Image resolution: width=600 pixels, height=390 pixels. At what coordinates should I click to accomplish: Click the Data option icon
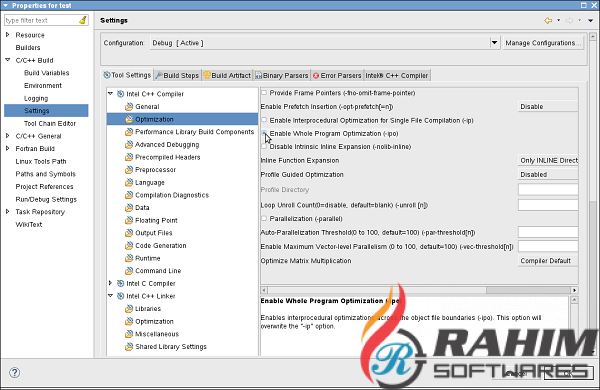[129, 207]
